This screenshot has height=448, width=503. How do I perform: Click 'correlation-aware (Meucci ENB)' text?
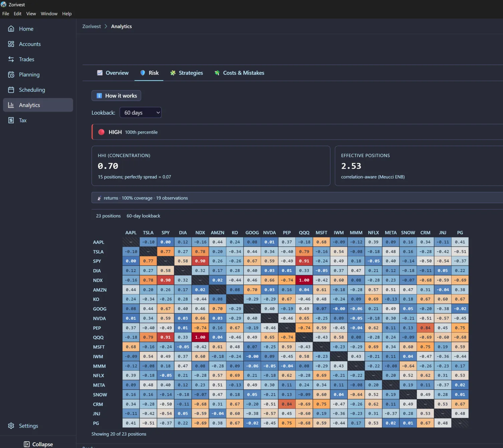373,177
